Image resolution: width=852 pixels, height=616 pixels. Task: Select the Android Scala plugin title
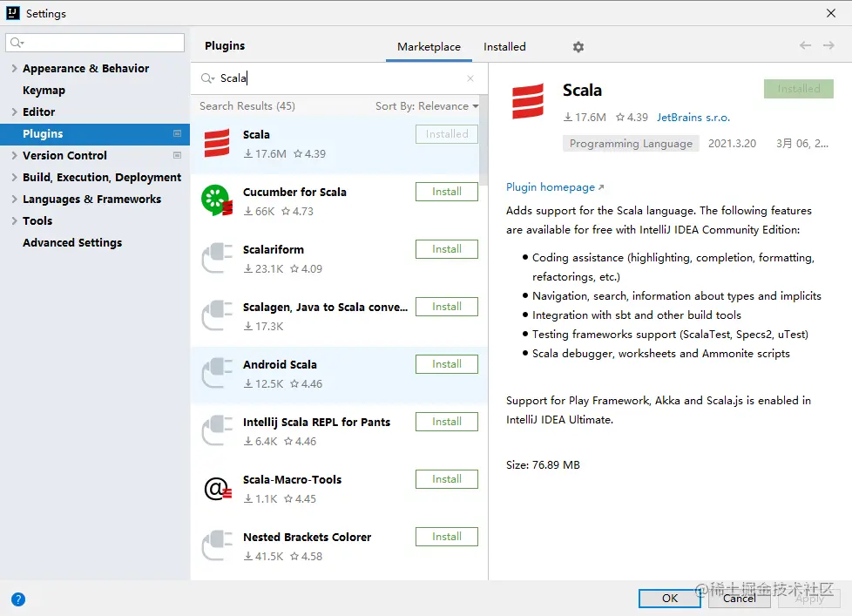280,365
